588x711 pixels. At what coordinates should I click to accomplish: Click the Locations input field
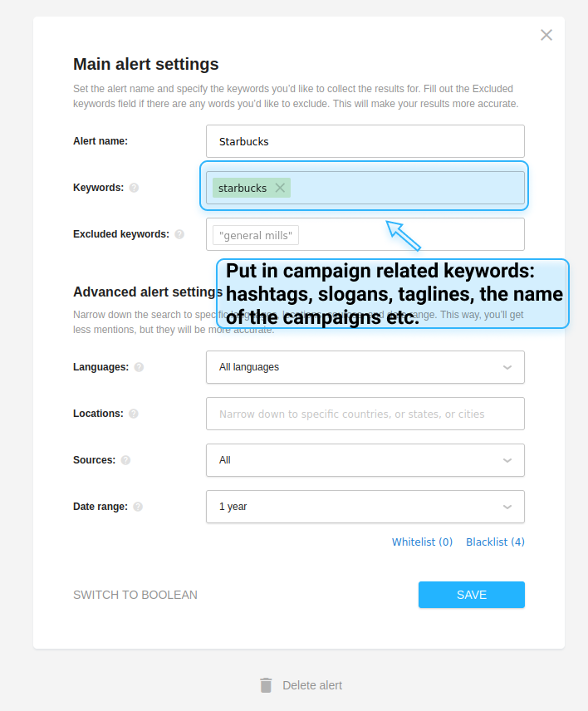click(x=365, y=414)
